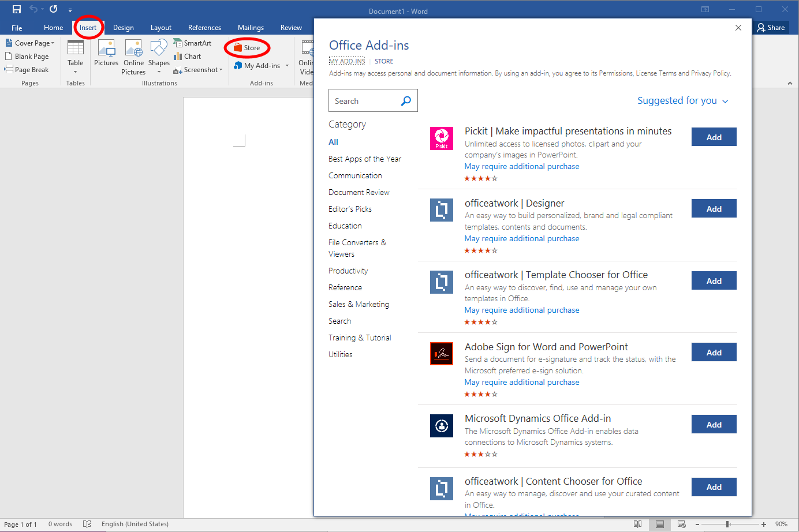Image resolution: width=799 pixels, height=532 pixels.
Task: Click the Pickit app icon
Action: click(442, 138)
